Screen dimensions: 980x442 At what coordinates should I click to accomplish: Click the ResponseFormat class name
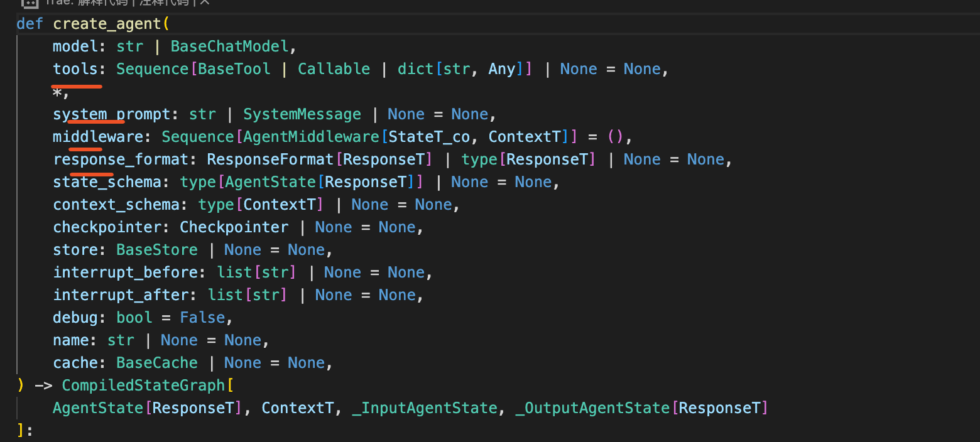coord(270,159)
